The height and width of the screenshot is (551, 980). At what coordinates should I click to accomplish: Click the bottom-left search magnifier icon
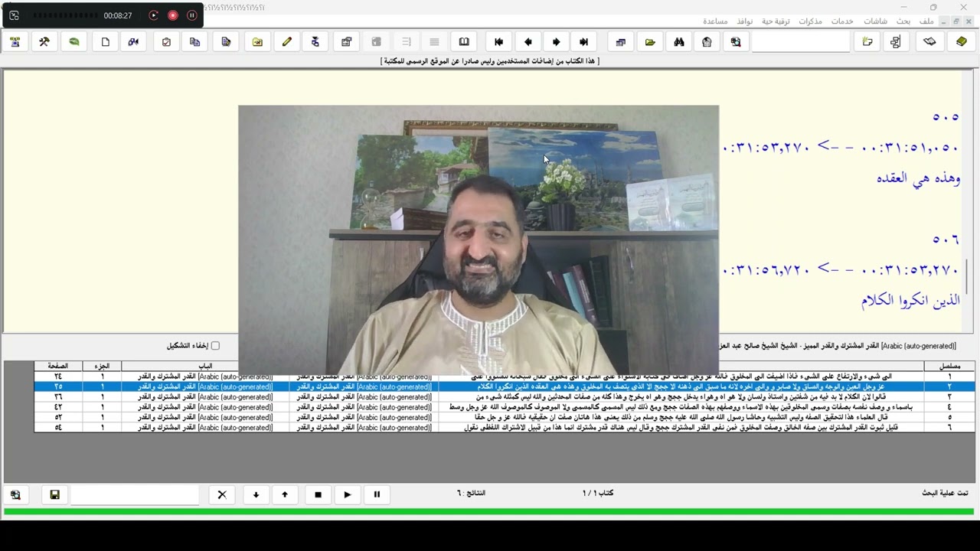15,494
